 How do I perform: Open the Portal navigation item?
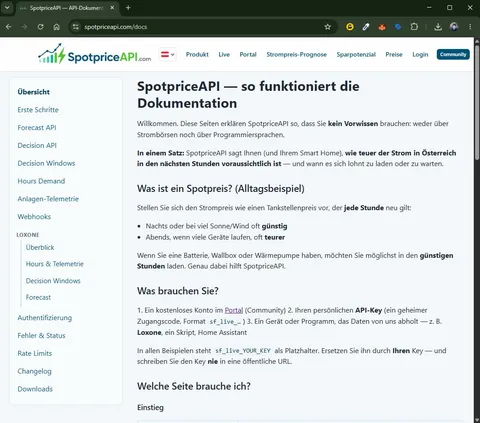[248, 54]
